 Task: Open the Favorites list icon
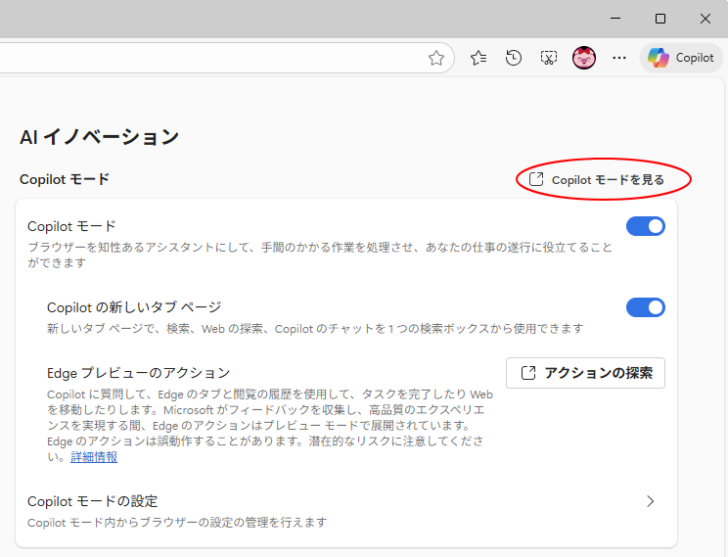478,58
